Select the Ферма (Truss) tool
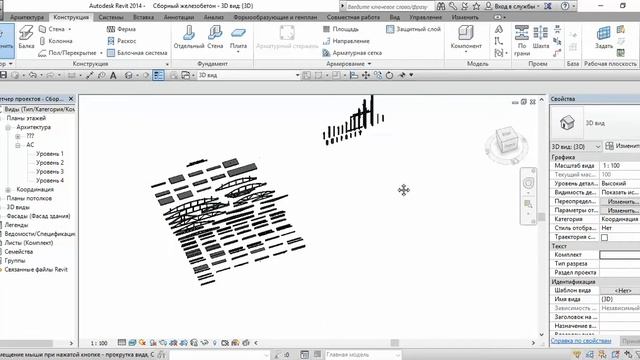Viewport: 640px width, 360px height. click(121, 29)
